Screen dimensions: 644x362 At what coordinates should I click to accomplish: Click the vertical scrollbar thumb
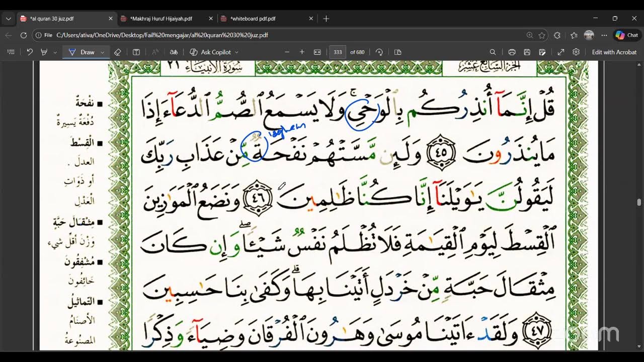pyautogui.click(x=639, y=202)
